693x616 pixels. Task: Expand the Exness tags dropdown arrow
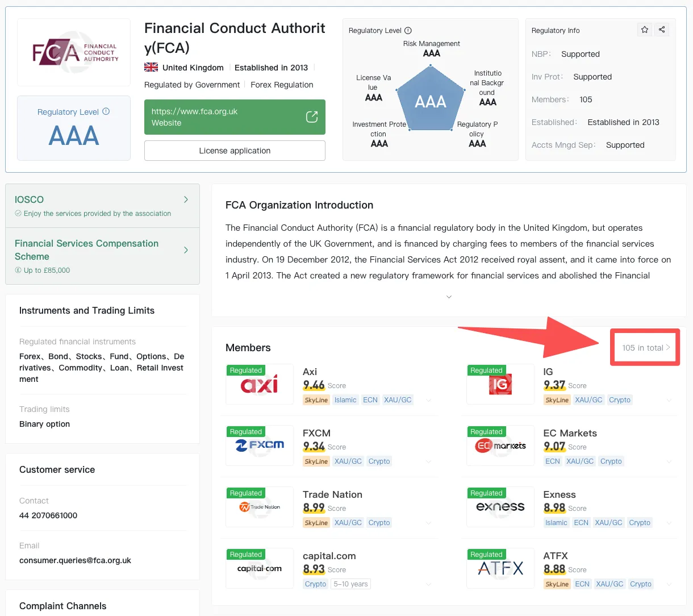tap(669, 523)
